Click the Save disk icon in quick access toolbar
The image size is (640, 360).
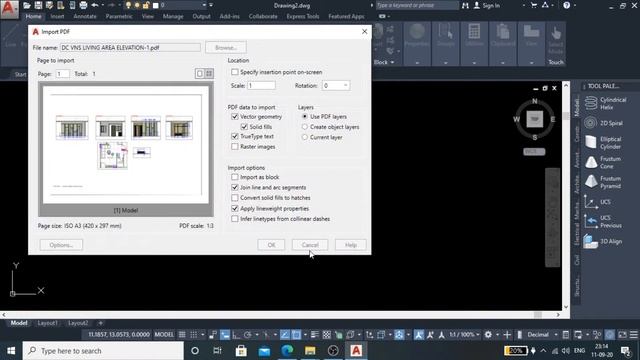[x=38, y=5]
